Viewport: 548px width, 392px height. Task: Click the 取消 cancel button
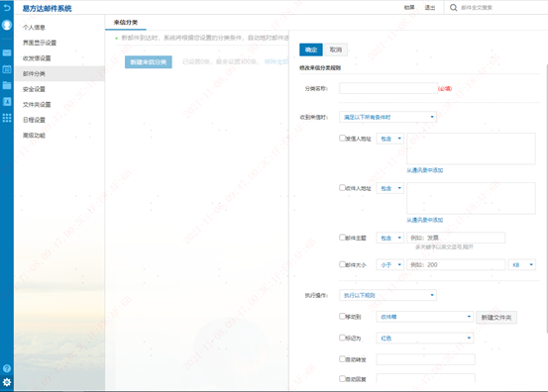click(336, 49)
